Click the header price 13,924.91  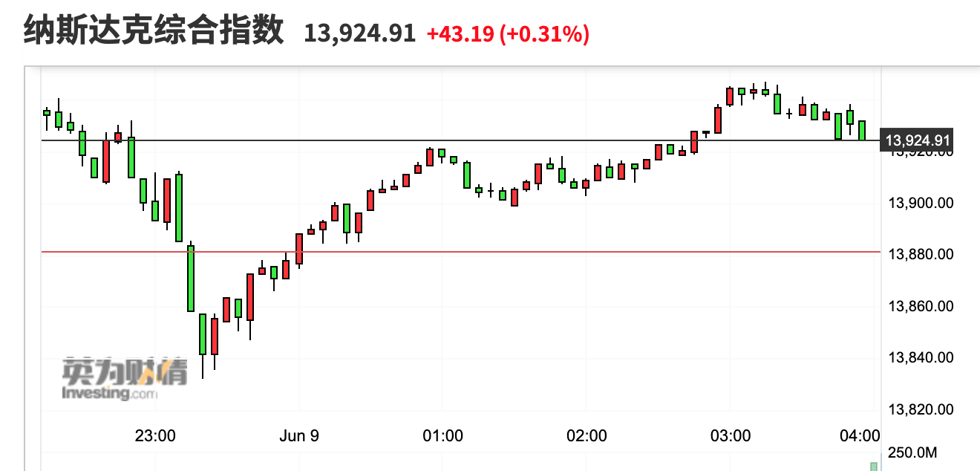(x=359, y=33)
